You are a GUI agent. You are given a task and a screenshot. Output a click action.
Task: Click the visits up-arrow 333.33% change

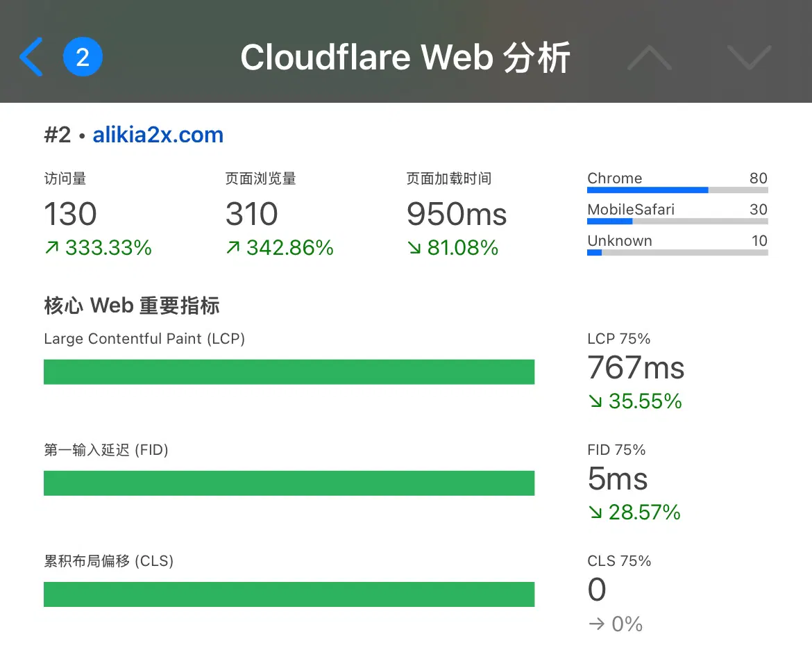tap(98, 248)
